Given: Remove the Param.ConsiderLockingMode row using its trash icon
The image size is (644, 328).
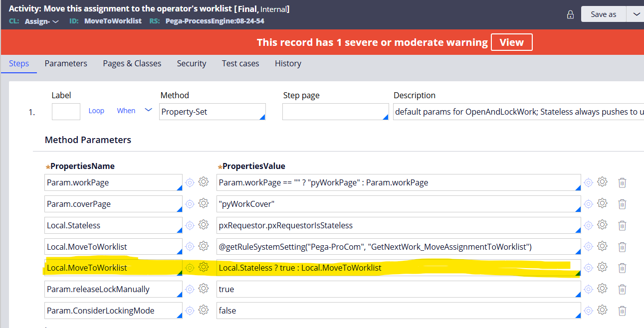Looking at the screenshot, I should tap(622, 310).
